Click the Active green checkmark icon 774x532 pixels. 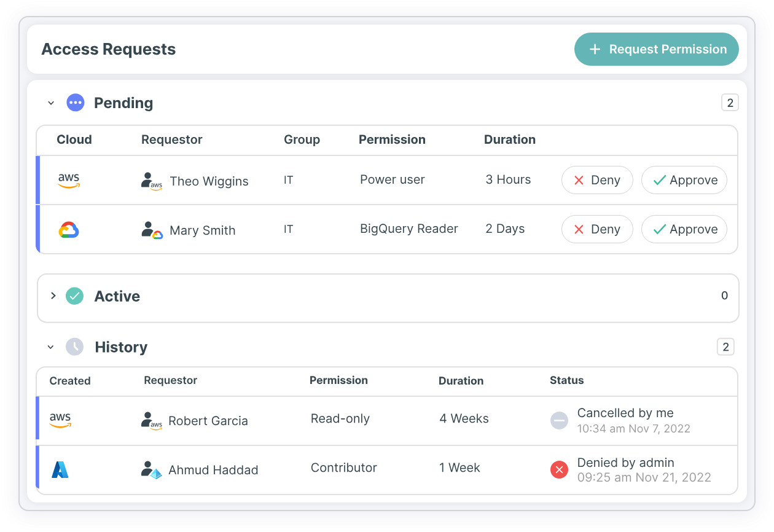click(74, 296)
